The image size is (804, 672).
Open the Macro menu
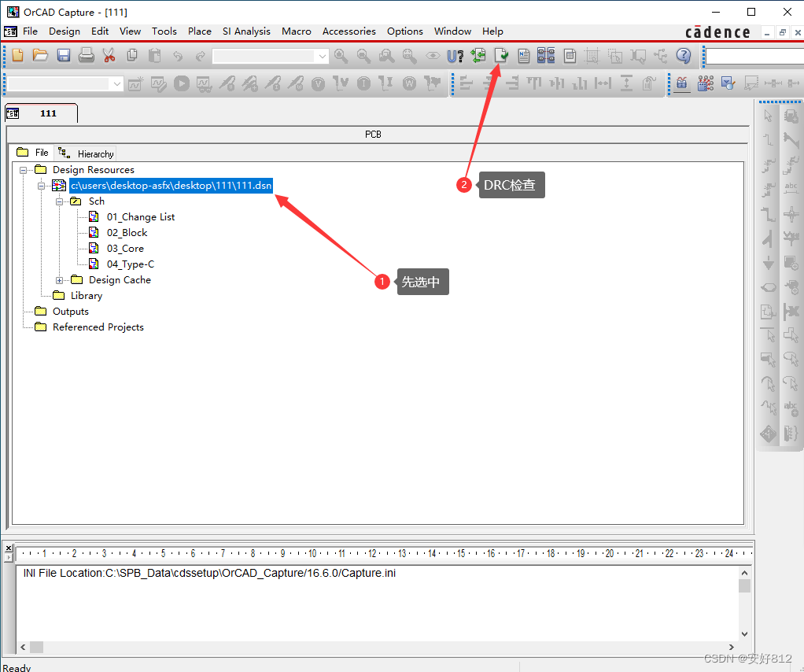point(296,31)
